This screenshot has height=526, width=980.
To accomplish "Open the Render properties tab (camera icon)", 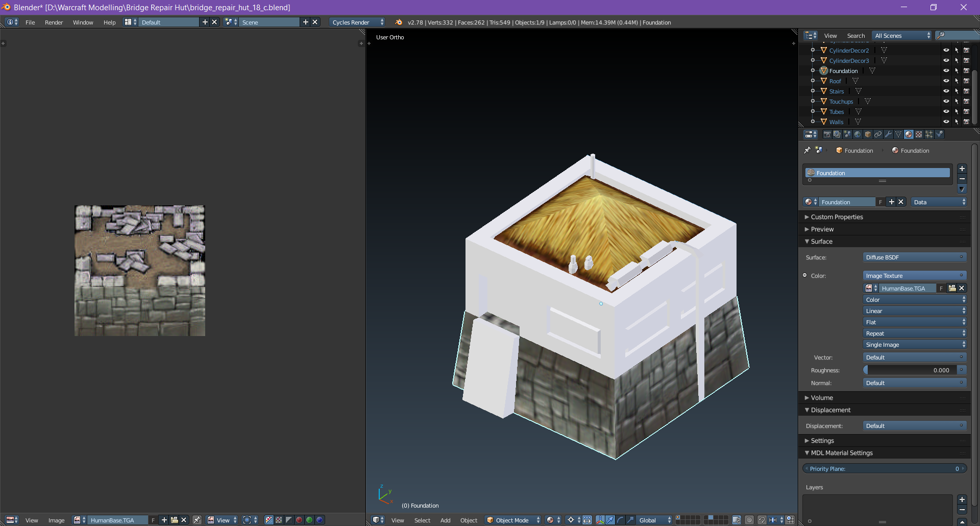I will pos(827,134).
